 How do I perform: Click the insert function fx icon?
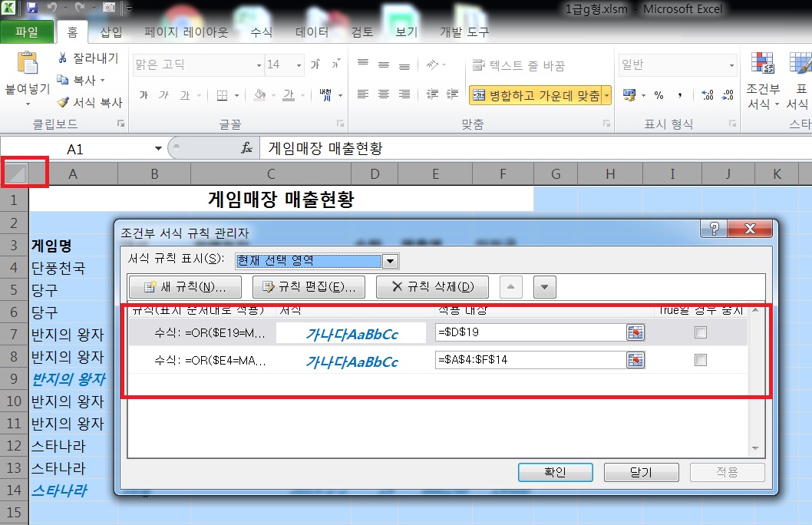click(247, 148)
